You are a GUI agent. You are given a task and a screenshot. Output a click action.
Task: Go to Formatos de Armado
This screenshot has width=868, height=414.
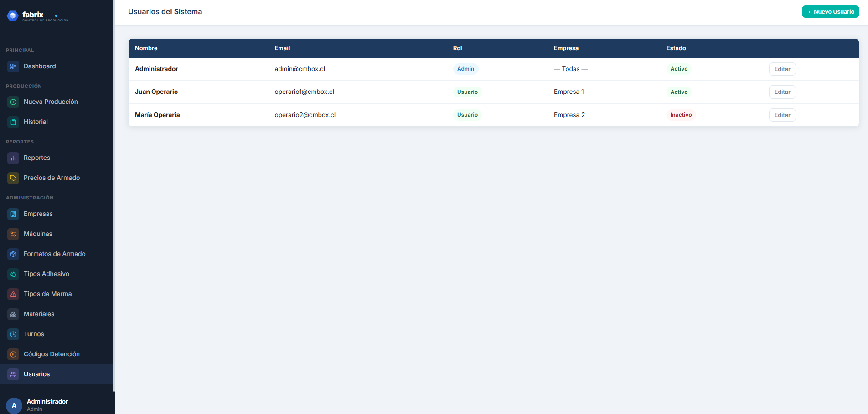click(56, 254)
